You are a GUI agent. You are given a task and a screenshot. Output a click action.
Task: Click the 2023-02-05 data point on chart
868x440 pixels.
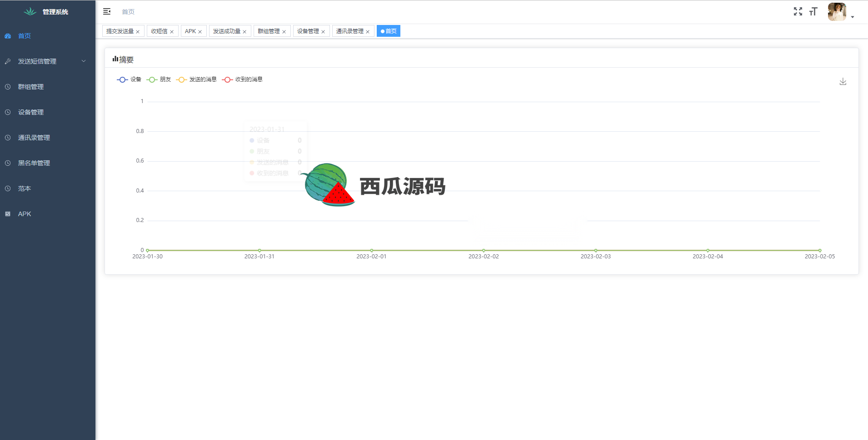(820, 250)
